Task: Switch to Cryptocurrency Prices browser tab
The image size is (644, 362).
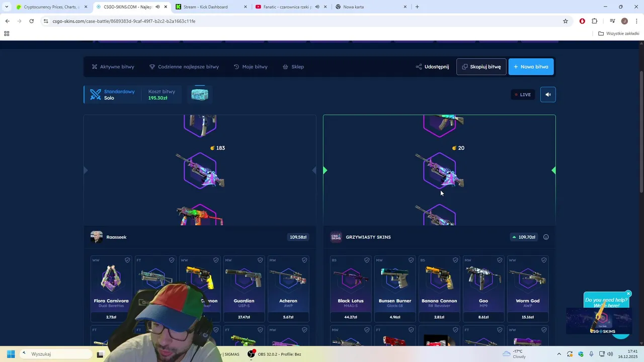Action: pos(51,7)
